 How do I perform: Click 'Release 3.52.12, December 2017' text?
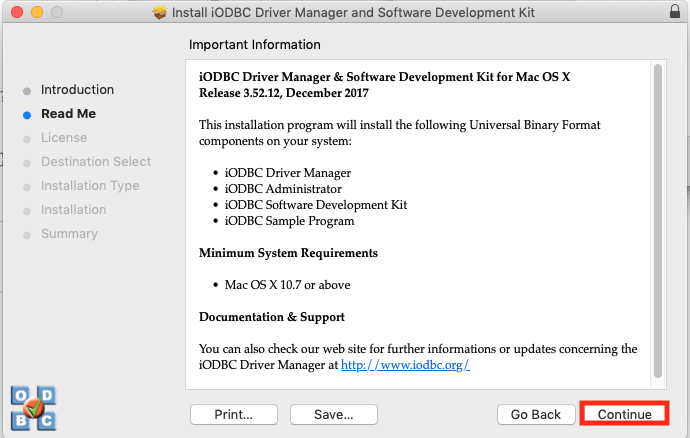click(x=284, y=93)
